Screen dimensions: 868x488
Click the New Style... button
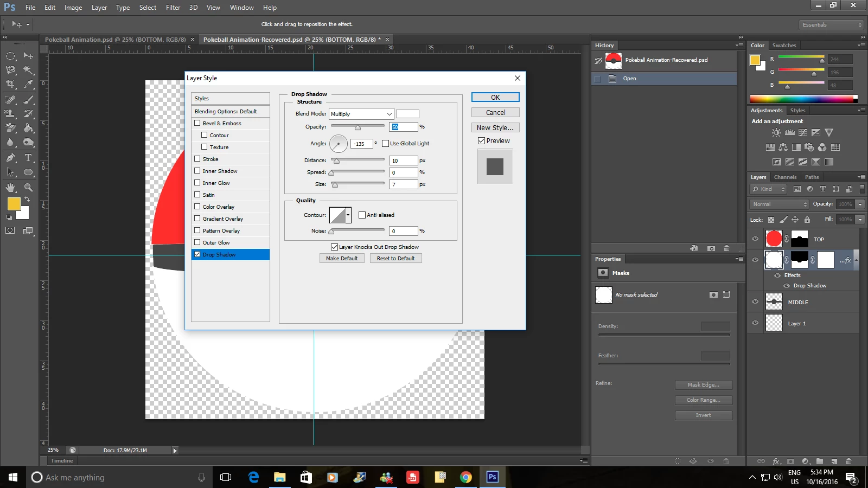(495, 127)
